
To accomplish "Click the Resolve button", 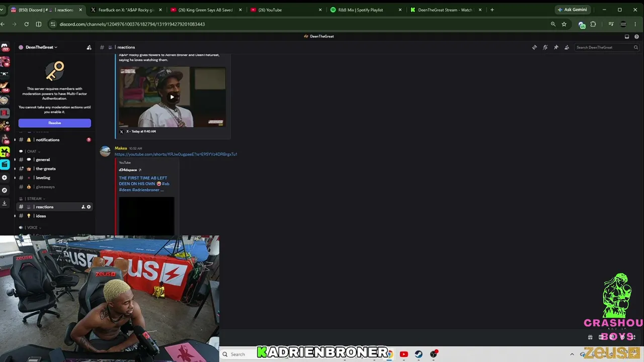I will click(x=55, y=123).
